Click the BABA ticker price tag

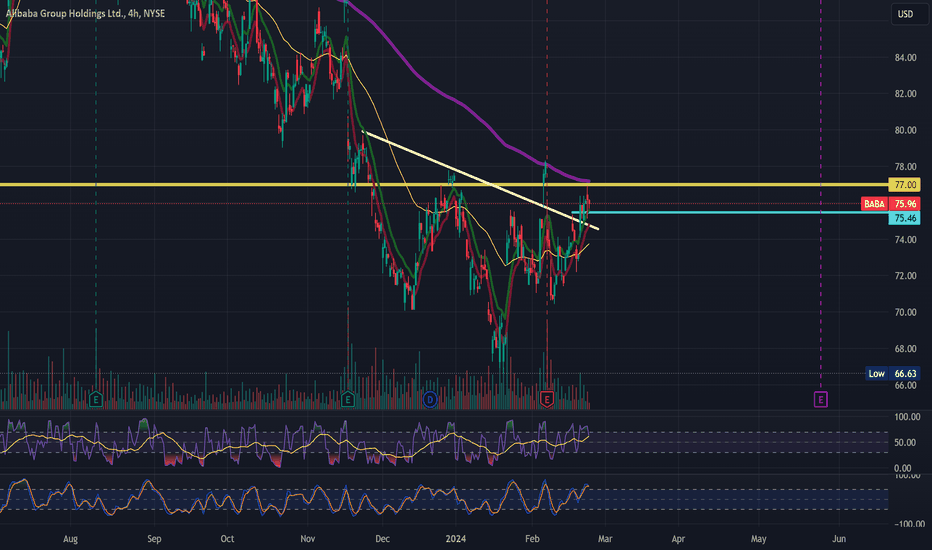(x=874, y=204)
